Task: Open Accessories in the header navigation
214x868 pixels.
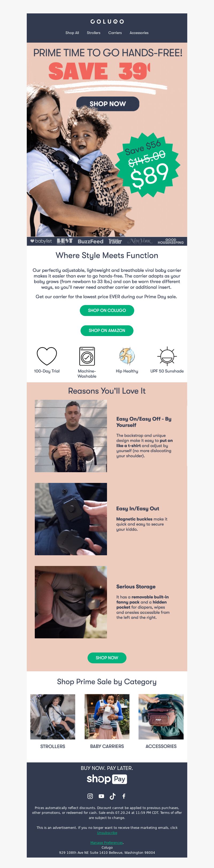Action: [x=139, y=33]
